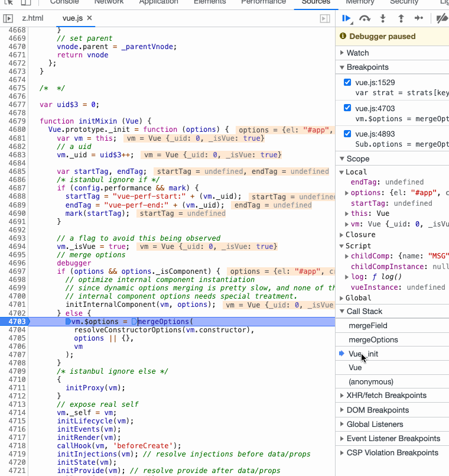Click the device toolbar icon at top left
This screenshot has height=476, width=449.
coord(26,2)
